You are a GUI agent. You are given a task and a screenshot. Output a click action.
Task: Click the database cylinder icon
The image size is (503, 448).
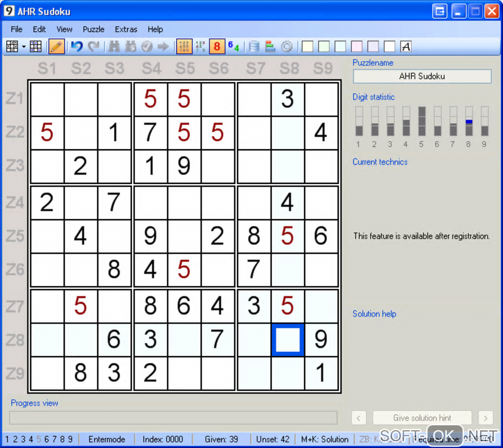(254, 46)
